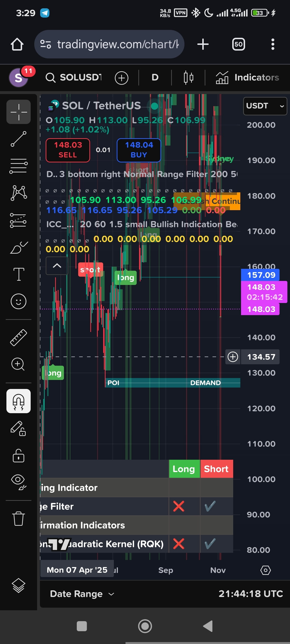Activate the zoom in tool
290x644 pixels.
pos(18,364)
